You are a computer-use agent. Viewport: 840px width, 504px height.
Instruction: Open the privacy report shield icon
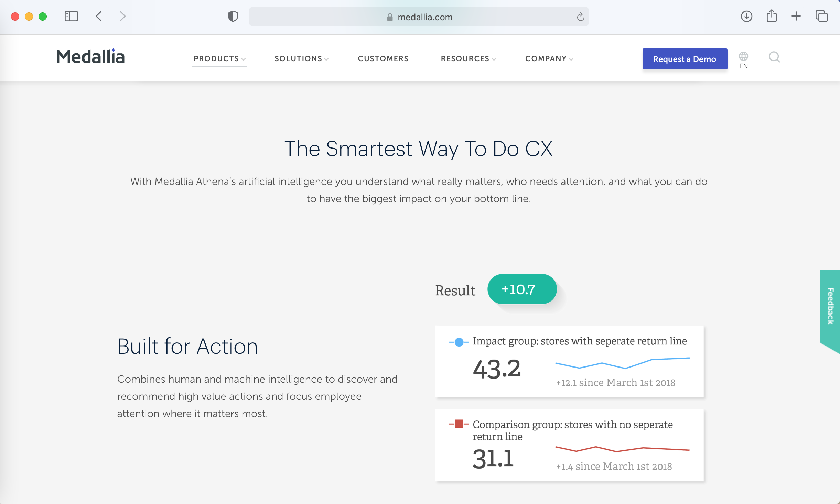[233, 16]
